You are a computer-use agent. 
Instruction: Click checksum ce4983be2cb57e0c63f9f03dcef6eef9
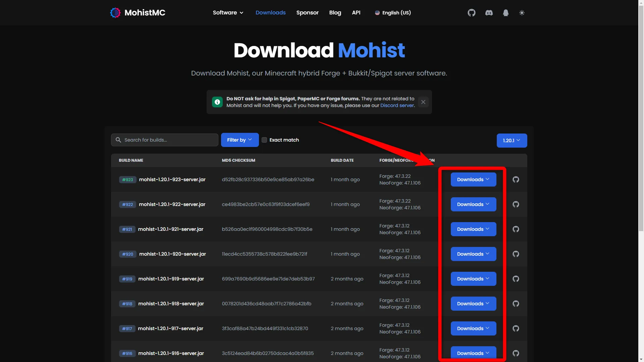click(x=266, y=204)
